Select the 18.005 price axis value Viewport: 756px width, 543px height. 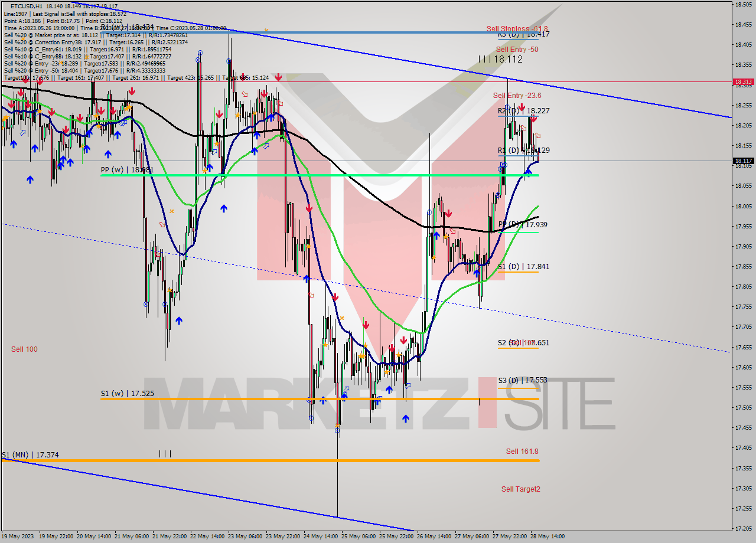tap(743, 206)
